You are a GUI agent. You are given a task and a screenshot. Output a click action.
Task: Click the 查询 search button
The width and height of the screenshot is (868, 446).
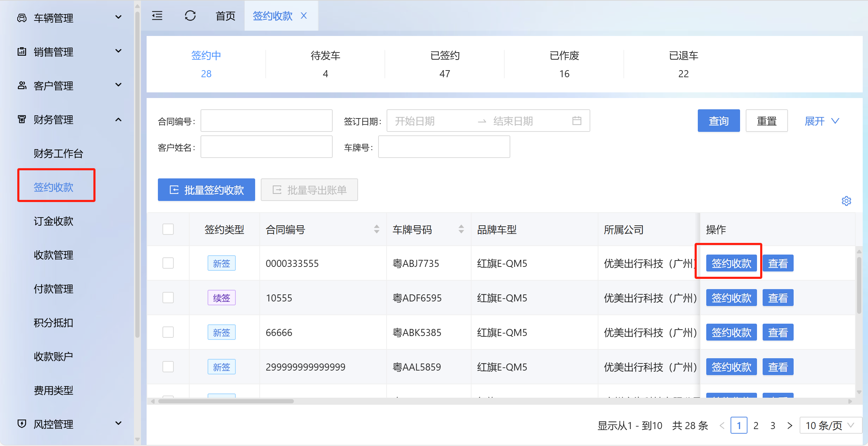[718, 121]
